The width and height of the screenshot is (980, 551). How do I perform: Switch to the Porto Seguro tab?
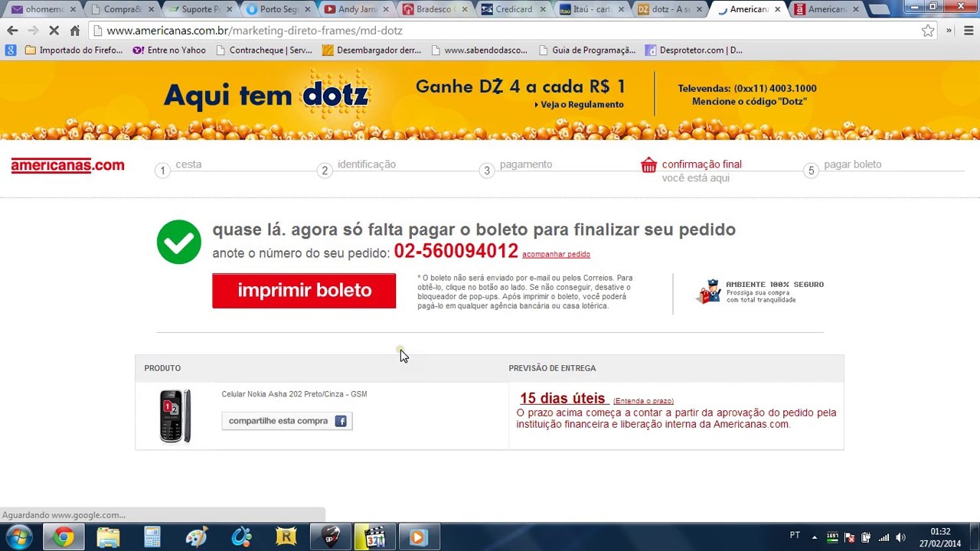point(279,9)
